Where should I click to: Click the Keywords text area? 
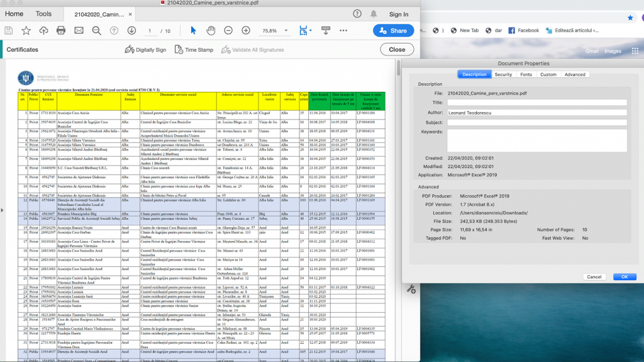(537, 140)
